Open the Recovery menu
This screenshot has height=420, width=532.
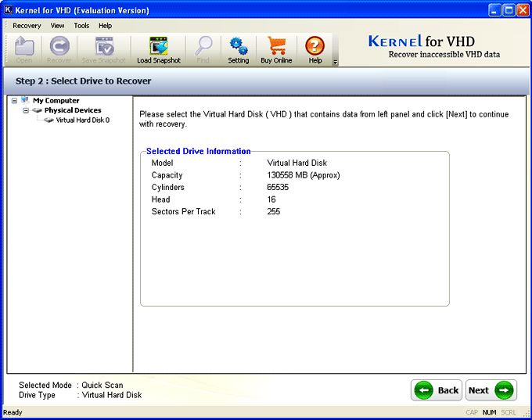click(27, 26)
